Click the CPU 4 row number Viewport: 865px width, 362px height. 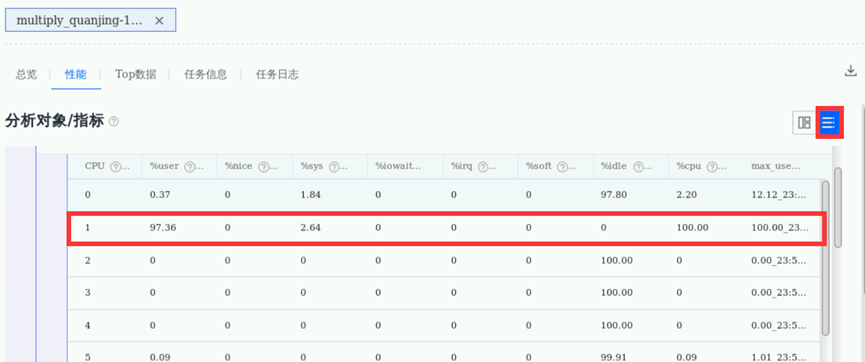[87, 325]
